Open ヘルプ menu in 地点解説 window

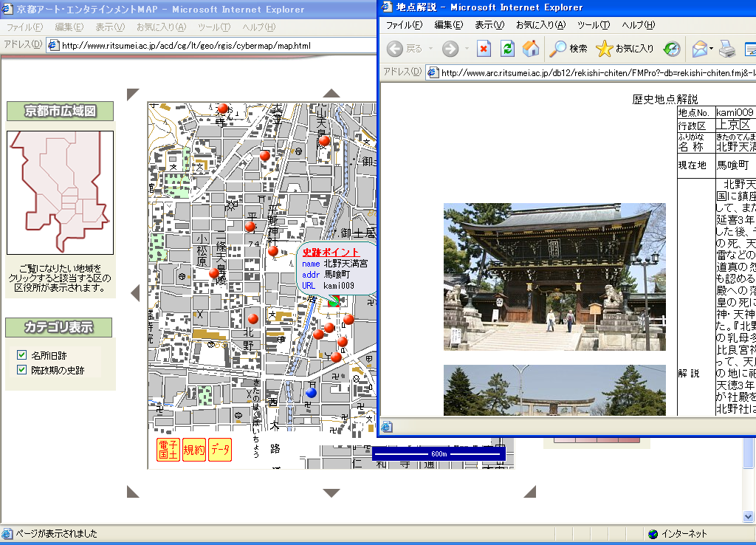[639, 25]
